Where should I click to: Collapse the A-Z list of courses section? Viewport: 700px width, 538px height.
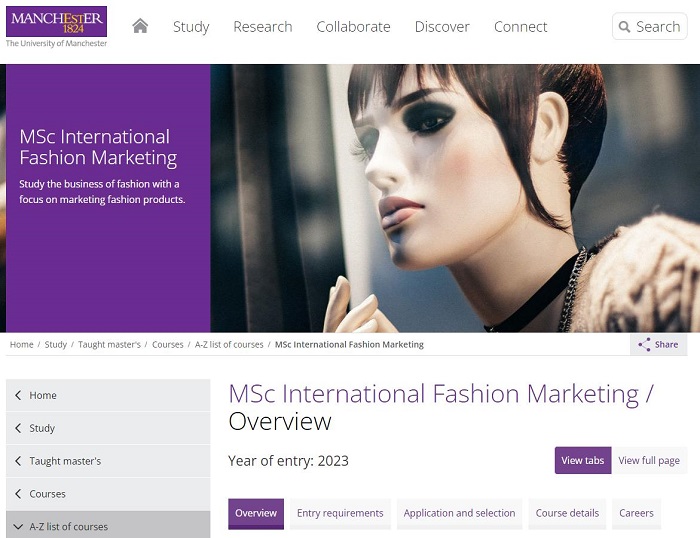[18, 526]
